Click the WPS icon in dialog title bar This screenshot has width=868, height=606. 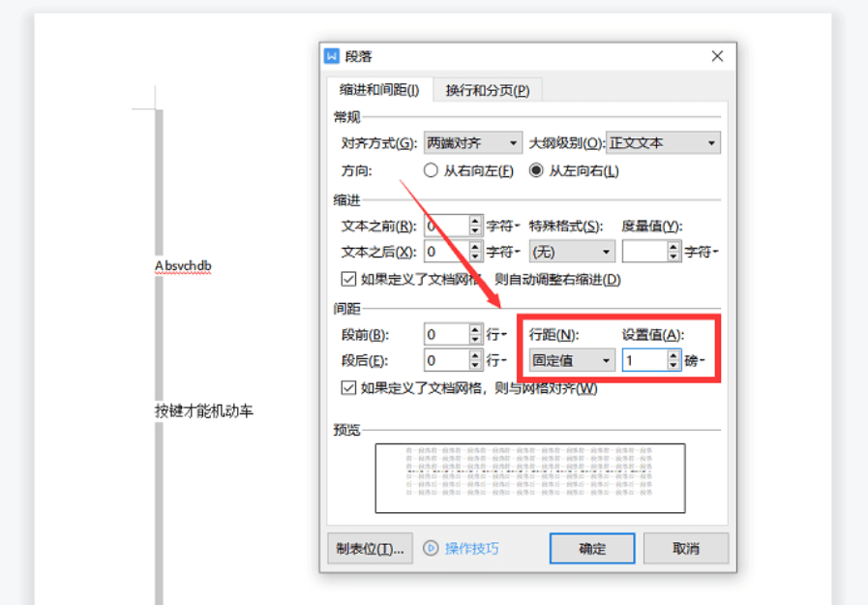(333, 57)
